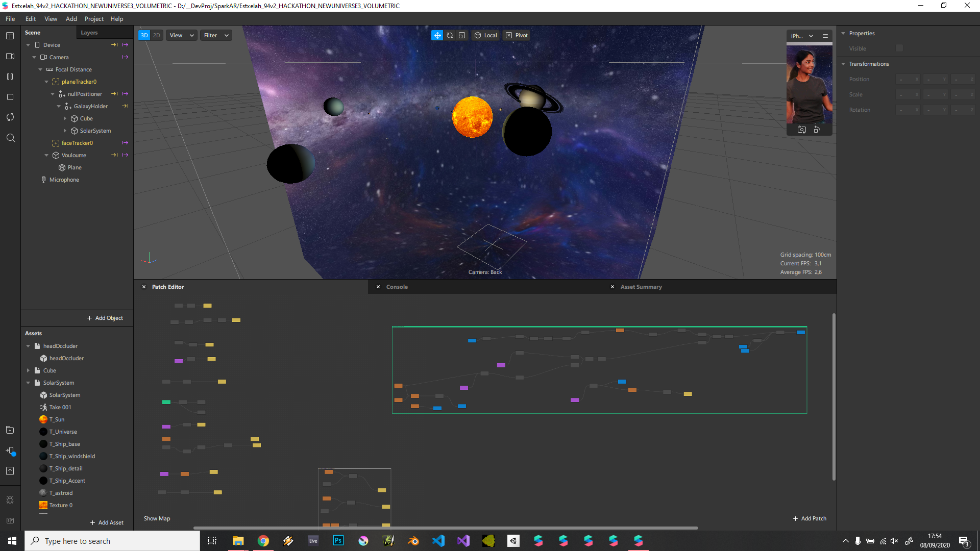Expand the Cube object in Scene tree
Image resolution: width=980 pixels, height=551 pixels.
65,118
